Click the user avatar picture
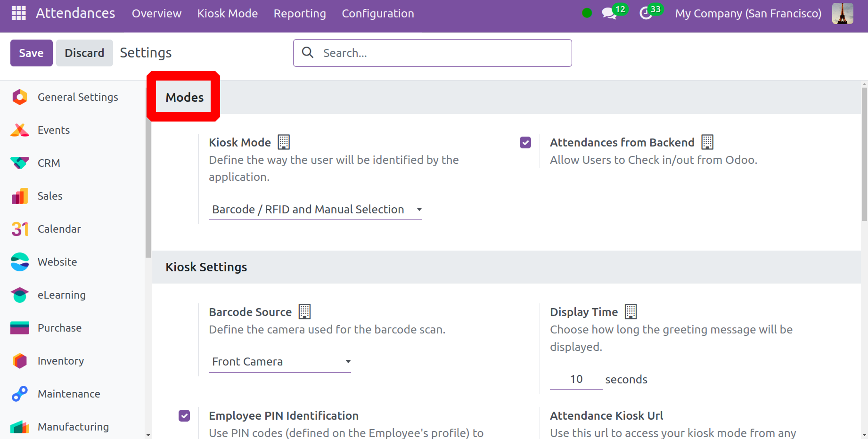The width and height of the screenshot is (868, 439). (x=842, y=13)
